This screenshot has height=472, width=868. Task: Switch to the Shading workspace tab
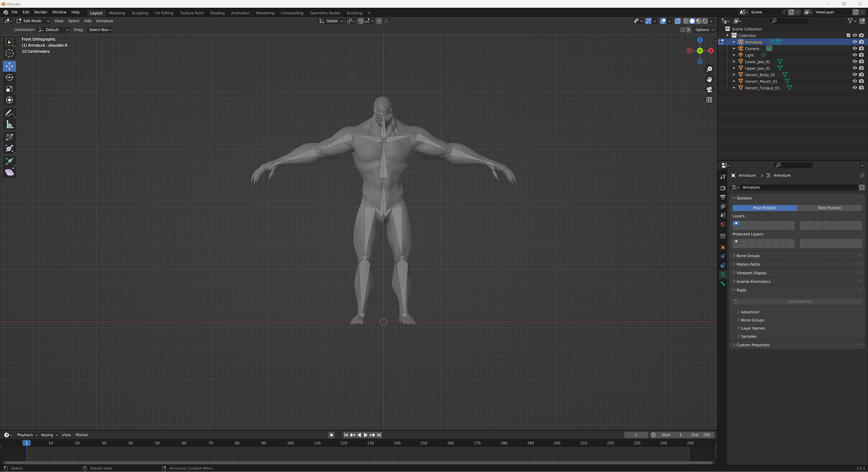click(x=217, y=13)
